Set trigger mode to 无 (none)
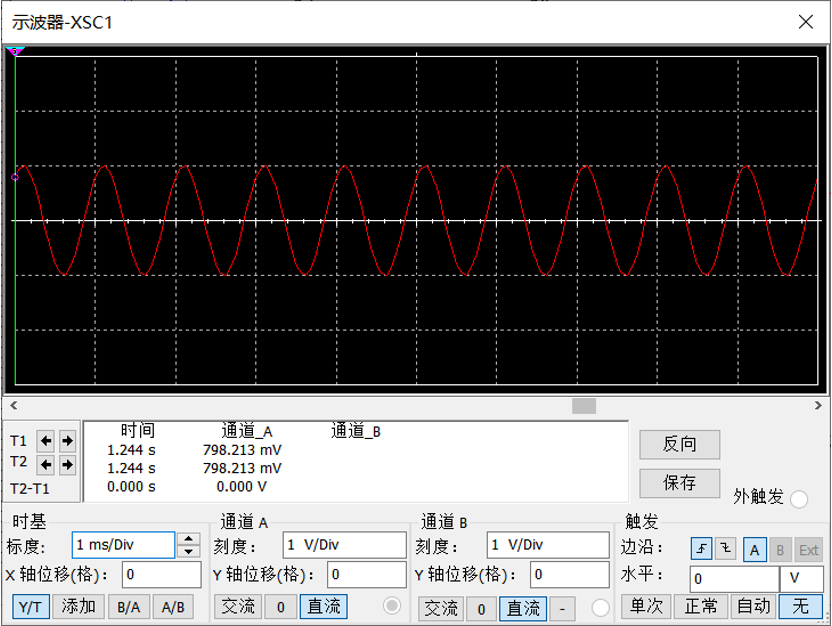The width and height of the screenshot is (832, 626). click(801, 606)
